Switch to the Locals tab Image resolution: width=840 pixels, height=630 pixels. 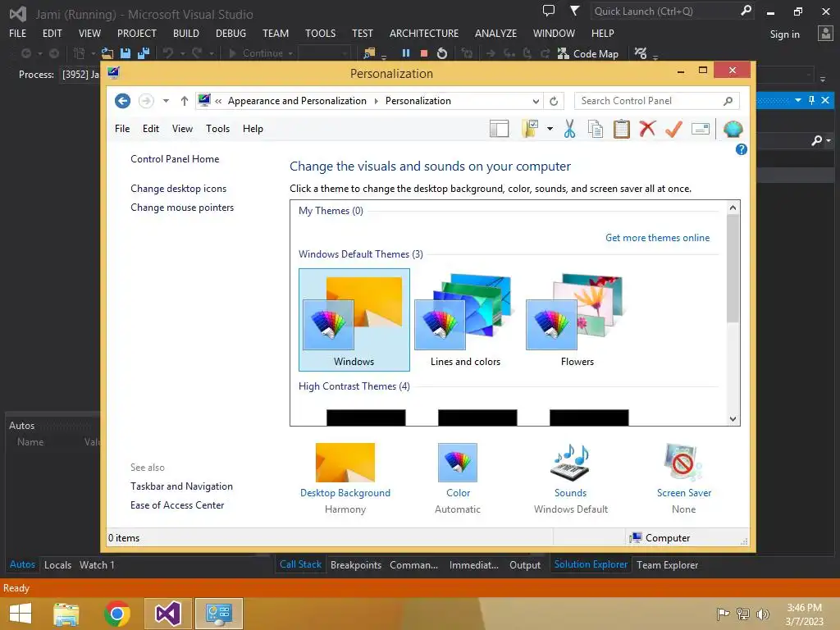(58, 564)
